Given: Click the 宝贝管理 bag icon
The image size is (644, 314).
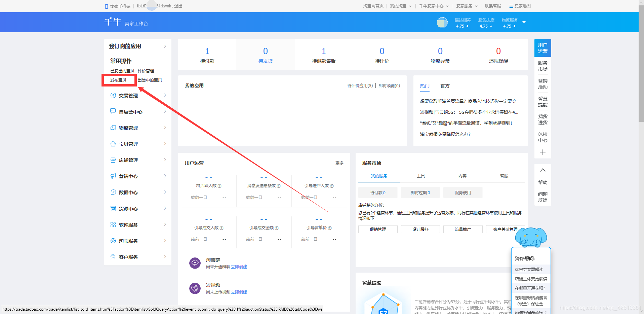Looking at the screenshot, I should [x=113, y=144].
